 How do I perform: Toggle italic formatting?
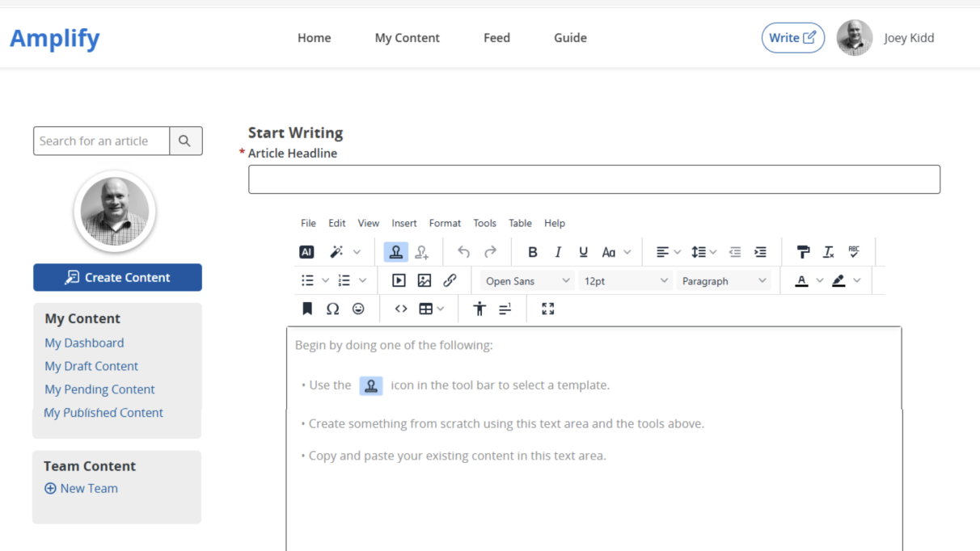coord(558,252)
